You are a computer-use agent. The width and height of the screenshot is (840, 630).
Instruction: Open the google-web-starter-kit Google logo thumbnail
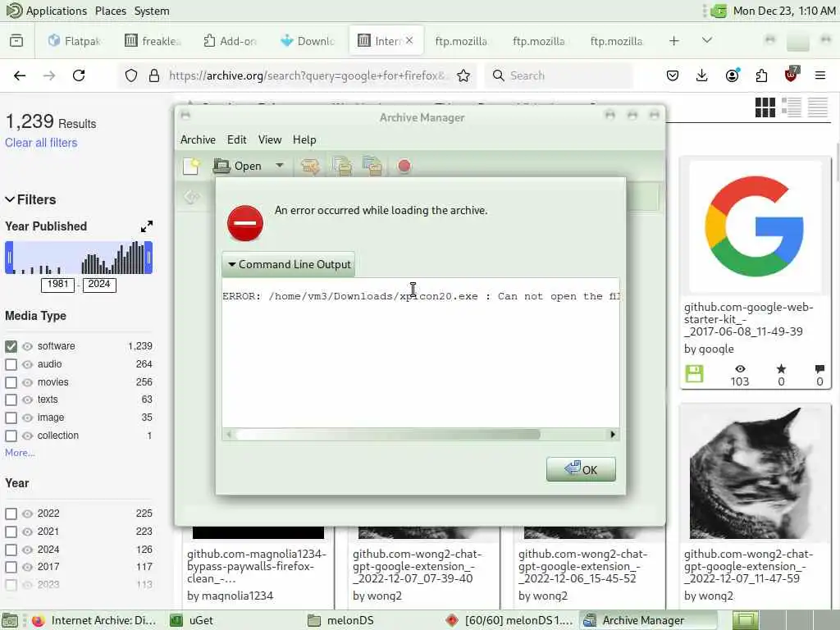tap(755, 226)
